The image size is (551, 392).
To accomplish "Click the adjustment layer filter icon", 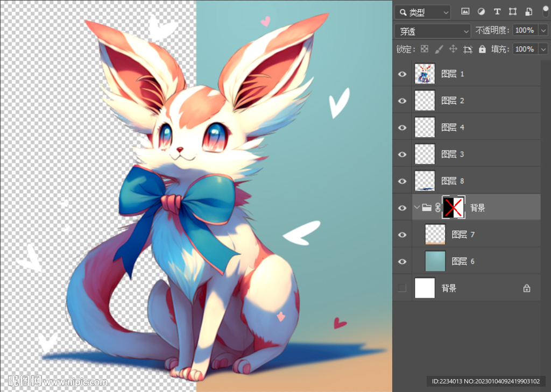I will (481, 11).
